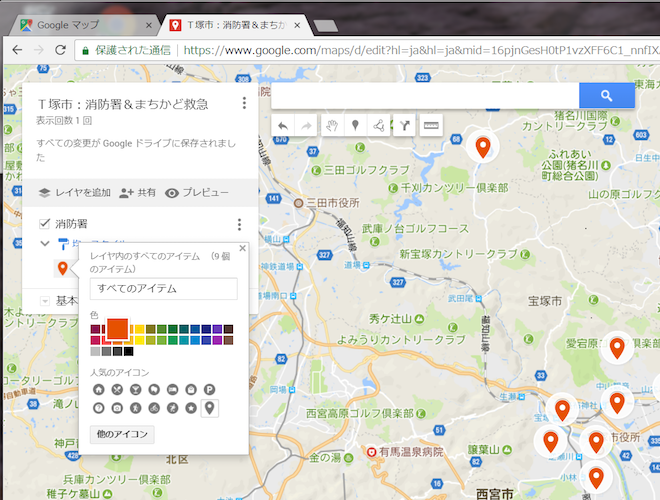
Task: Click the green padlock secure indicator
Action: tap(85, 51)
